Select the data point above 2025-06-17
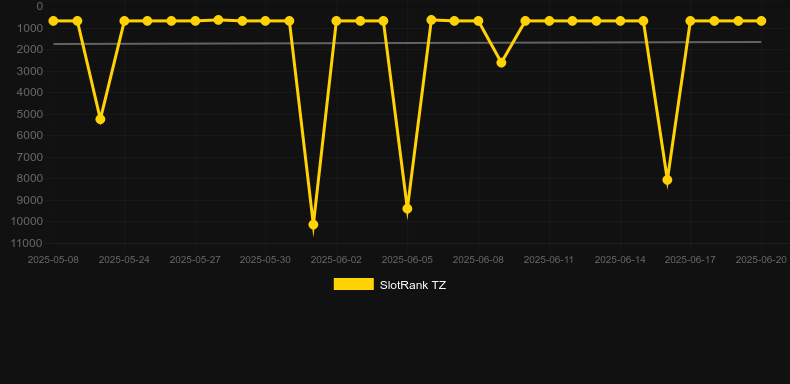Screen dimensions: 790x384 pos(690,21)
